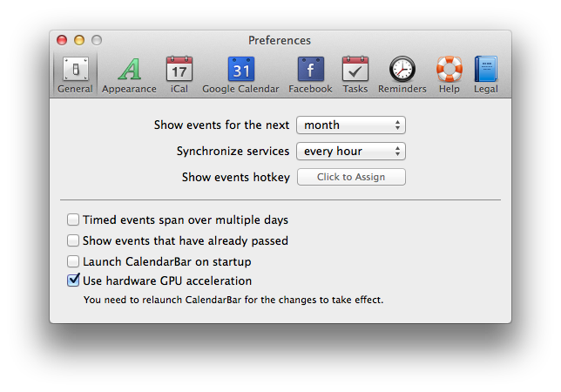Open the Help lifebuoy icon

coord(449,69)
